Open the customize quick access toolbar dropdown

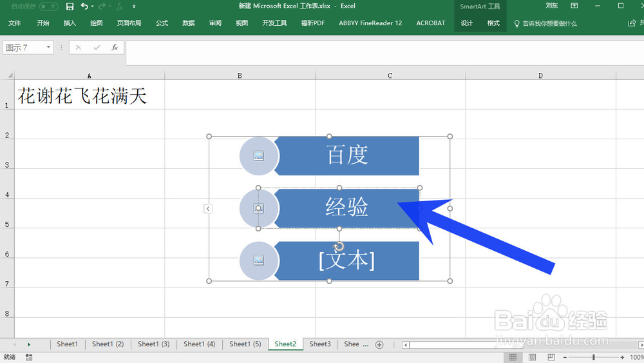pyautogui.click(x=134, y=6)
